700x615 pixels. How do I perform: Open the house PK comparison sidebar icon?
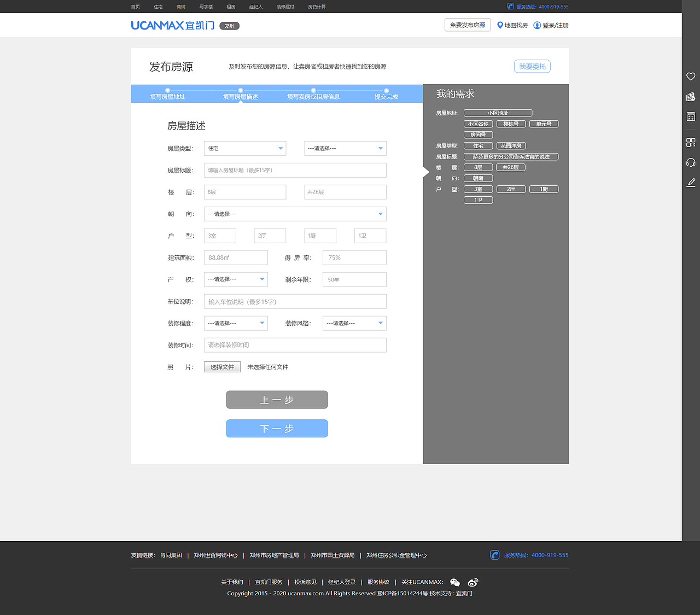[x=691, y=96]
